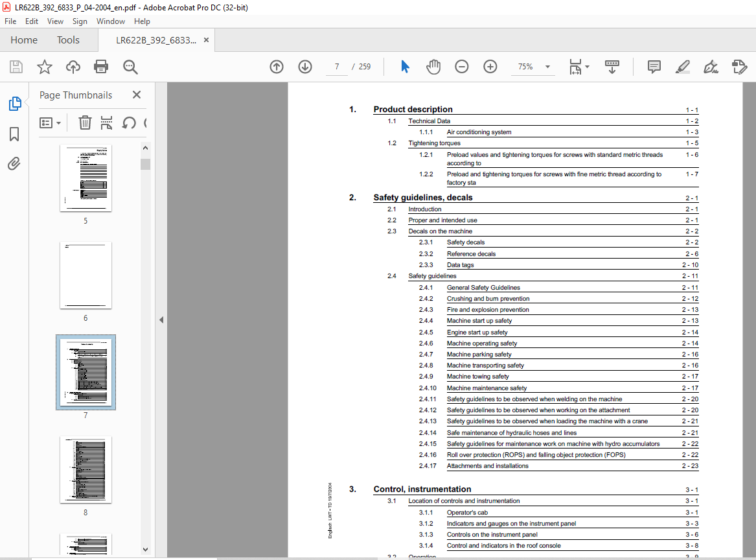Go to previous page arrow
Screen dimensions: 756x560
277,67
